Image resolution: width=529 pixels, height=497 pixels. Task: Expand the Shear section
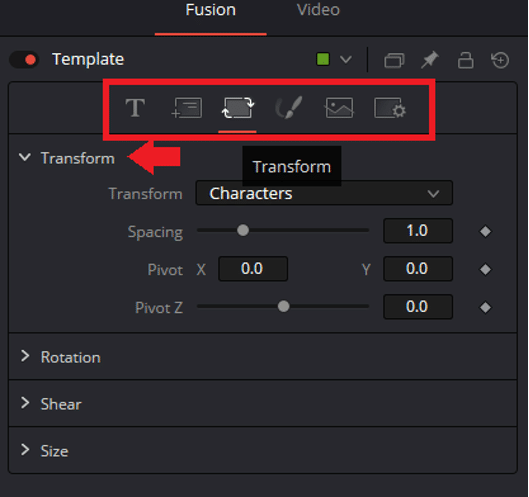[263, 404]
